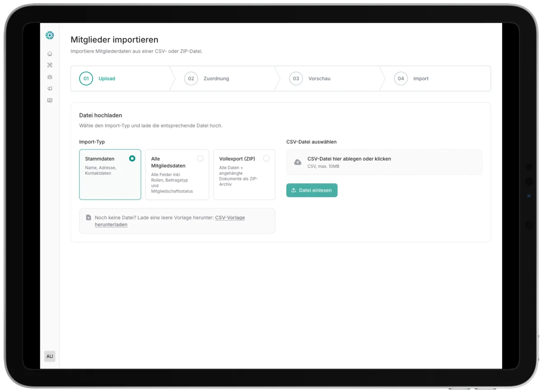
Task: Open the Home icon in the sidebar
Action: coord(50,53)
